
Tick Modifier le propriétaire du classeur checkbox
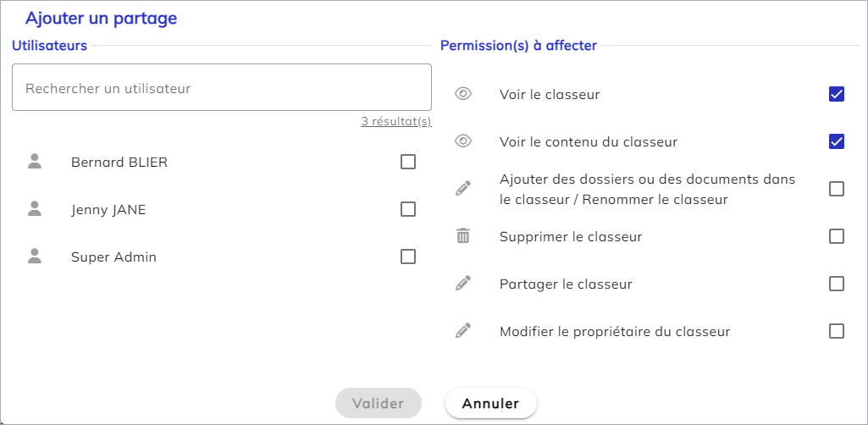(x=837, y=331)
